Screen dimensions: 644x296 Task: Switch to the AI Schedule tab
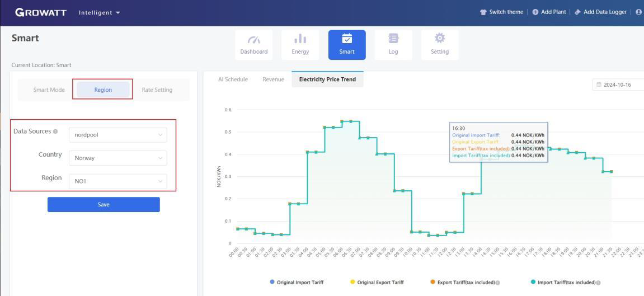pos(233,79)
